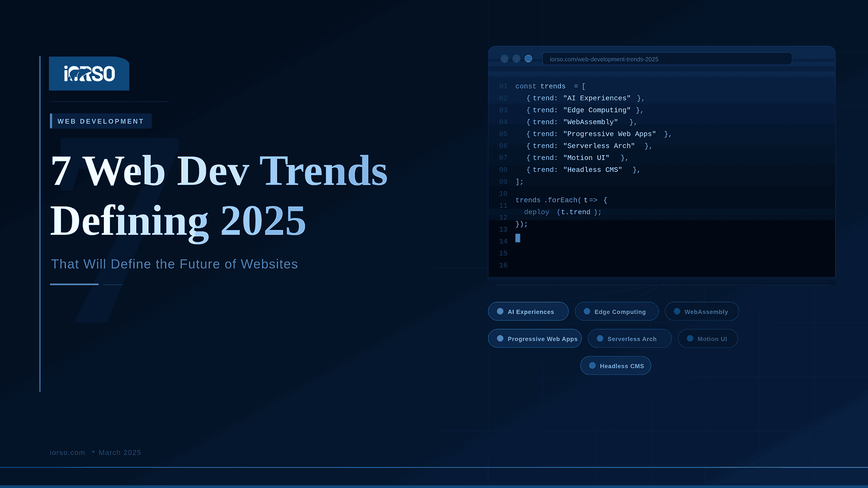868x488 pixels.
Task: Click the dot inside AI Experiences pill
Action: point(500,312)
